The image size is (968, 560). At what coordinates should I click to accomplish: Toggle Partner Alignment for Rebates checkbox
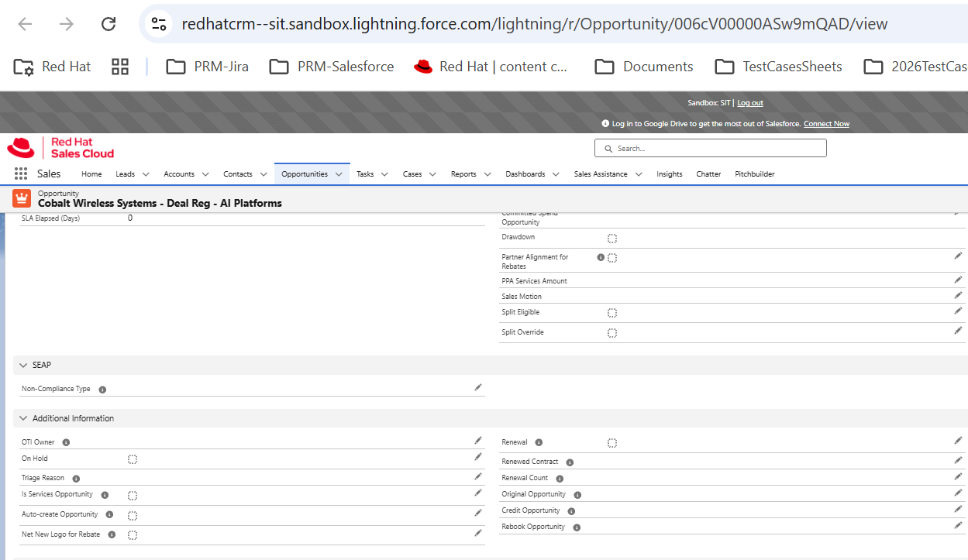(x=612, y=258)
